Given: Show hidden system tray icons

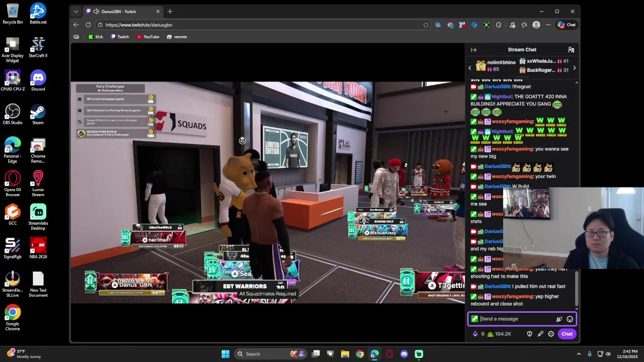Looking at the screenshot, I should [579, 354].
